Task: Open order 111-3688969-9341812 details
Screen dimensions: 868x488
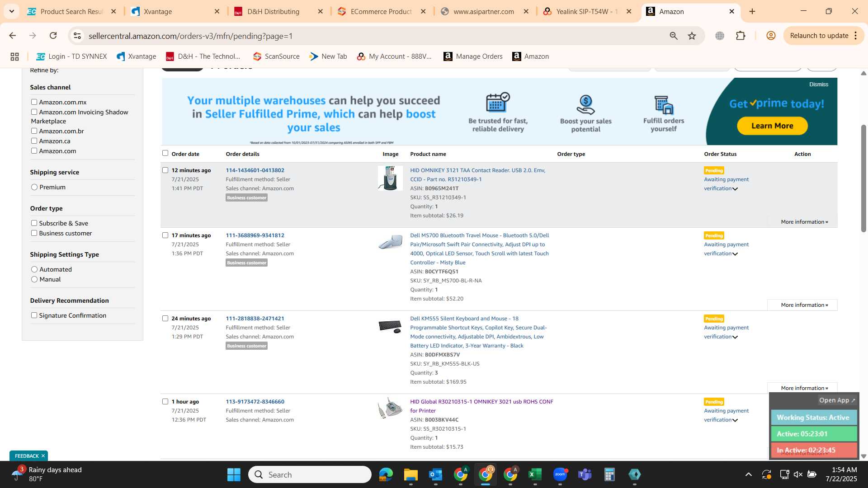Action: pyautogui.click(x=255, y=235)
